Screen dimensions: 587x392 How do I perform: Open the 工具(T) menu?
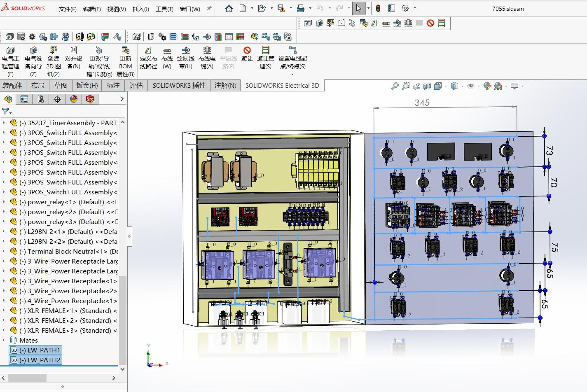[x=164, y=9]
